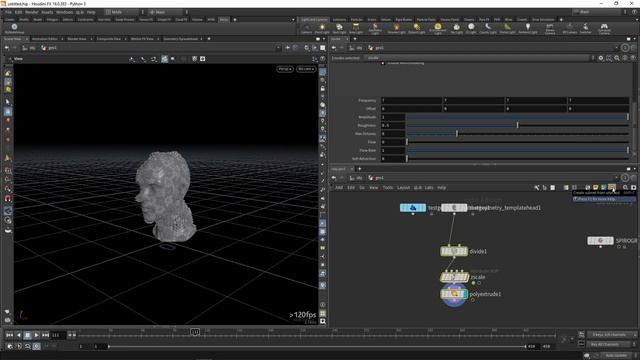Screen dimensions: 640x360
Task: Create a Spot Light from the shelf
Action: point(339,29)
